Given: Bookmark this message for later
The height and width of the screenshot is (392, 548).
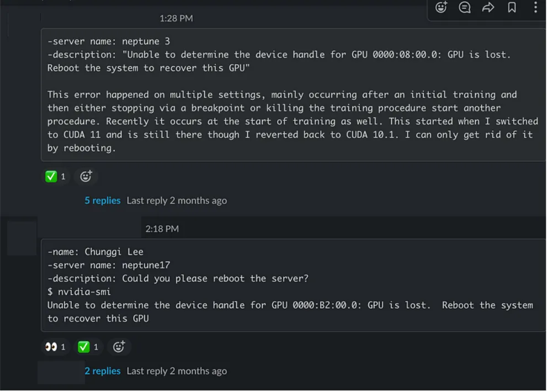Looking at the screenshot, I should pos(512,7).
